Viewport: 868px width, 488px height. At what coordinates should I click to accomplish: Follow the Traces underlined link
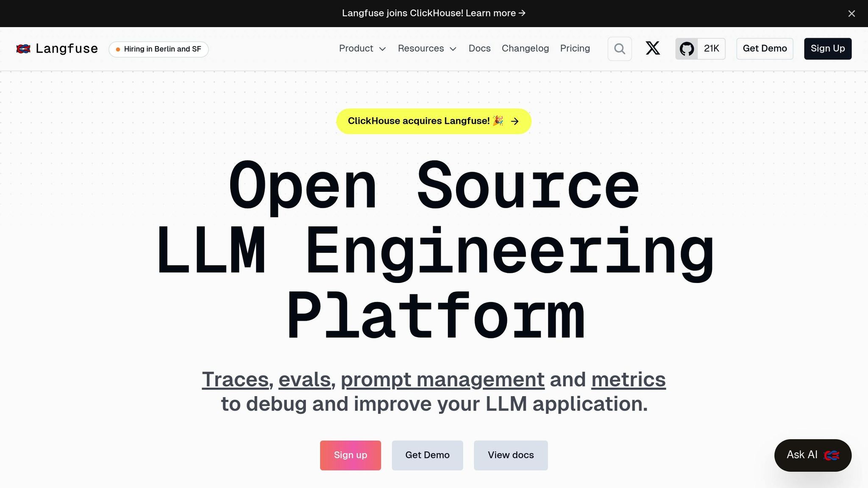235,380
